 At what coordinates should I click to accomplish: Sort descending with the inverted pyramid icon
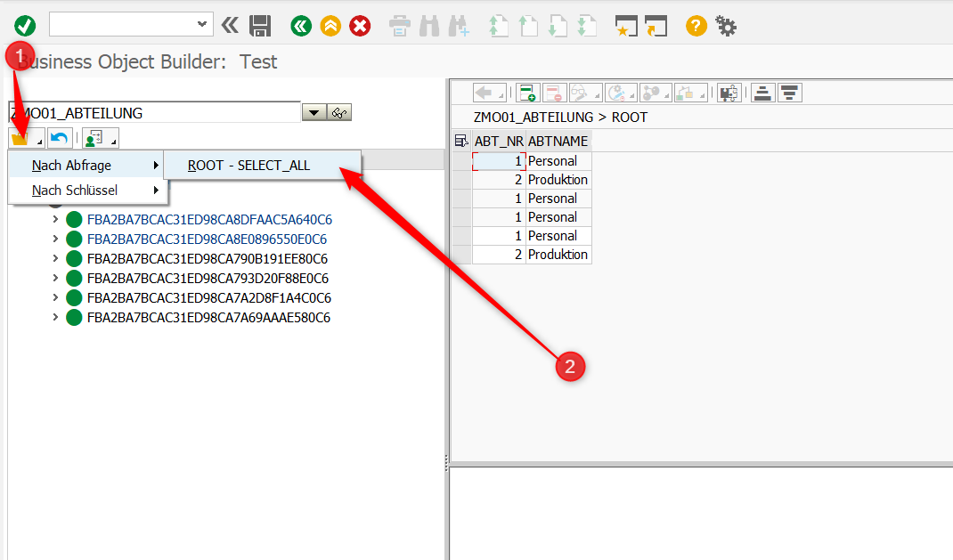pyautogui.click(x=789, y=93)
